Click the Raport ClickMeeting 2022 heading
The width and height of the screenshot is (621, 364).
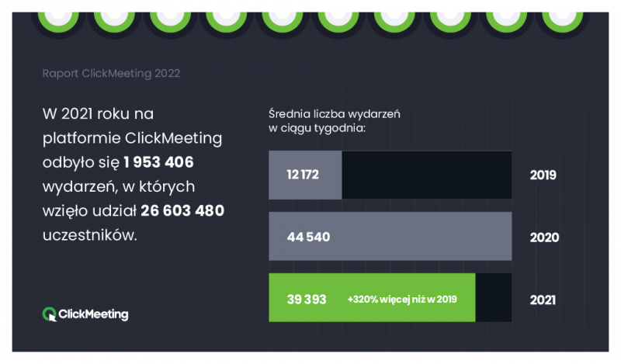(111, 73)
